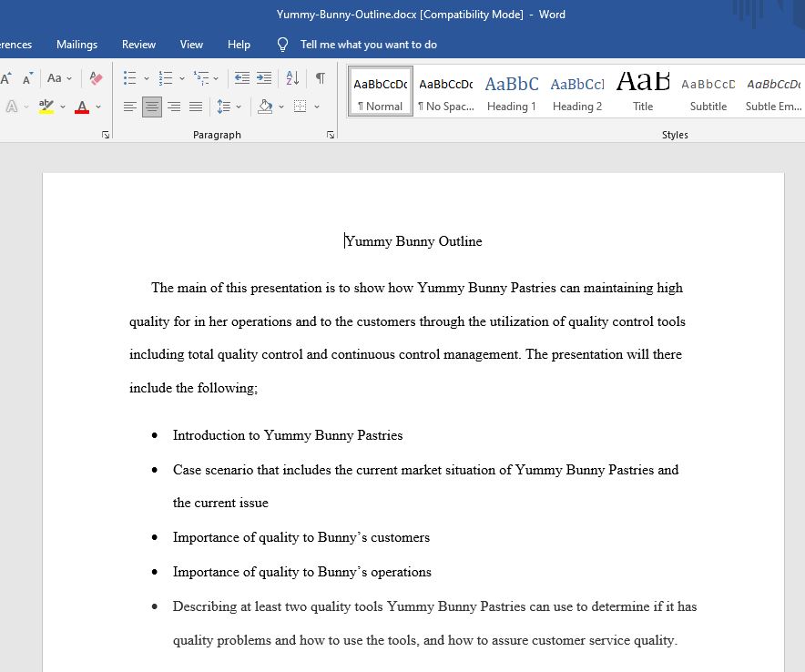The image size is (805, 672).
Task: Click the Yummy-Bunny-Outline.docx window title
Action: (x=421, y=15)
